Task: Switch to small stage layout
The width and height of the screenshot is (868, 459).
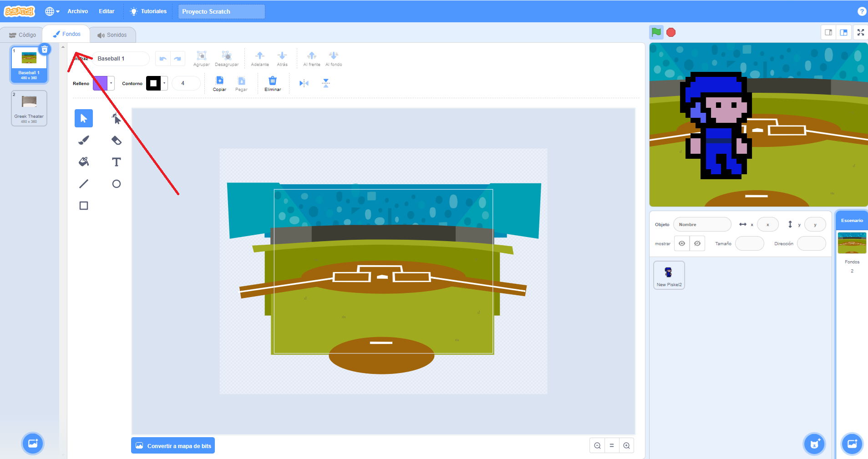Action: click(x=828, y=32)
